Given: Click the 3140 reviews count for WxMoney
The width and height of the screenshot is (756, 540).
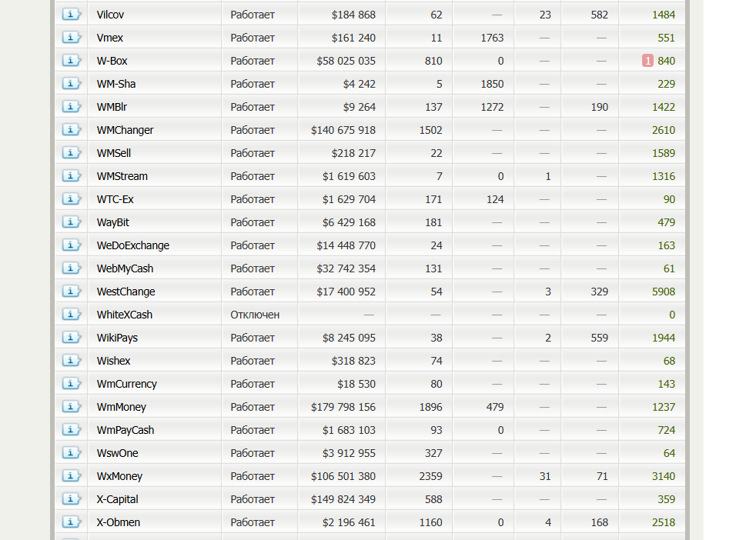Looking at the screenshot, I should coord(664,476).
